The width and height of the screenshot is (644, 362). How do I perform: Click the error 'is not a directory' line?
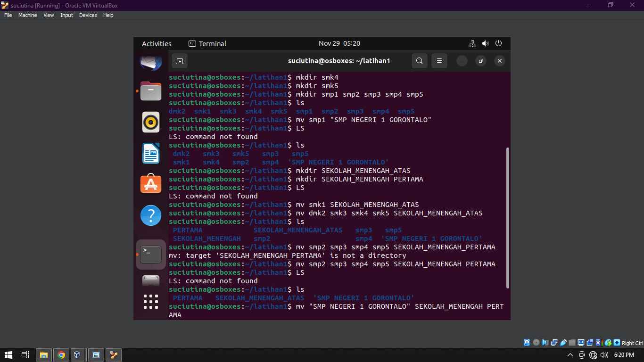pyautogui.click(x=288, y=255)
